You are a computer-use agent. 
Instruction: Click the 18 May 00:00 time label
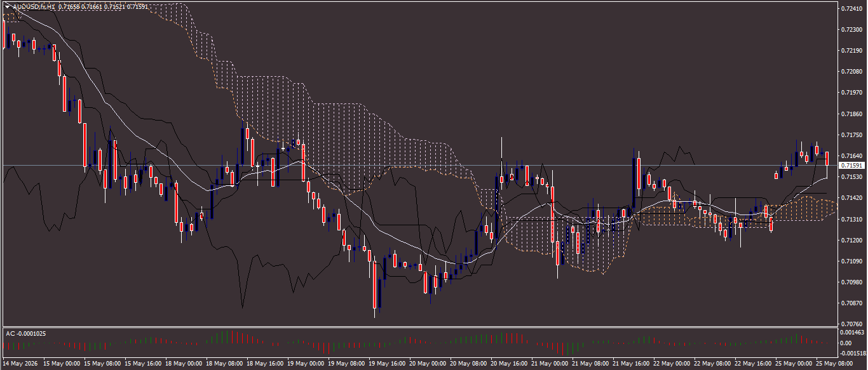[184, 364]
